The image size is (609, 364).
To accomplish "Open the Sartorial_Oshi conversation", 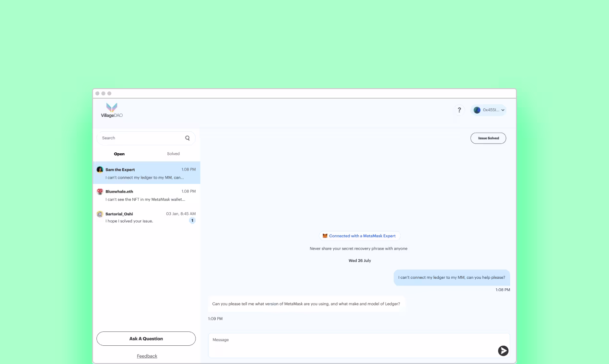I will pyautogui.click(x=146, y=217).
